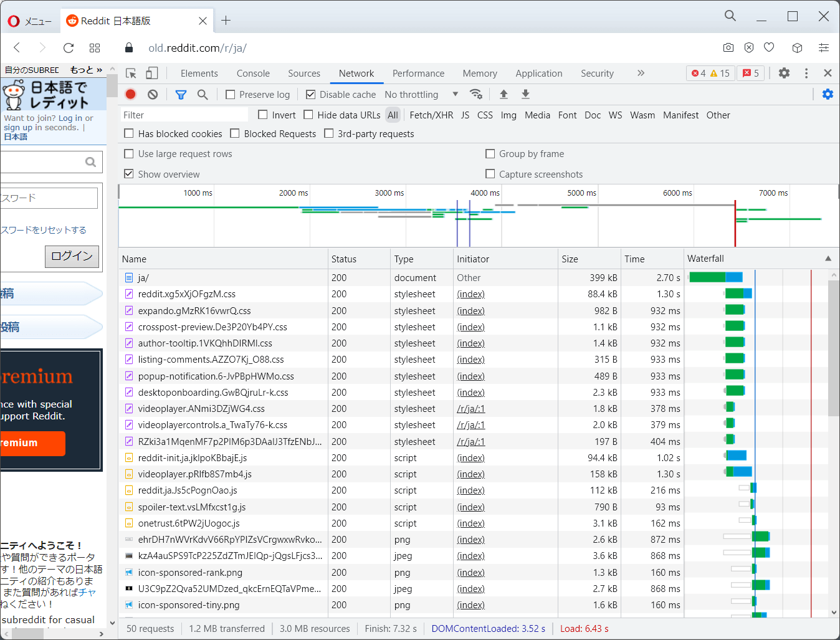Open Opera tab search magnifier
Screen dimensions: 840x640
(730, 16)
